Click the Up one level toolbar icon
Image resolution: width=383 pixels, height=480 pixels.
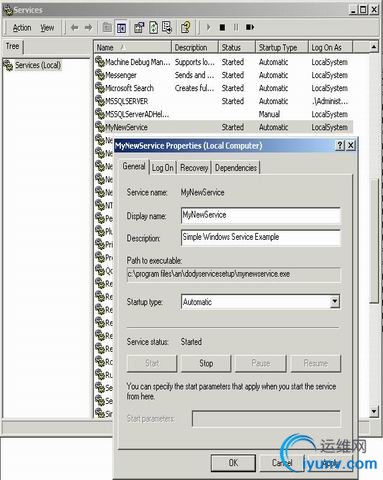coord(107,27)
